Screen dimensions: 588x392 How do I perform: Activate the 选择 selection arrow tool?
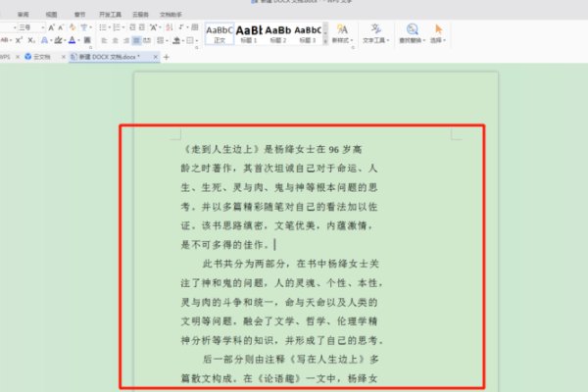[x=438, y=33]
